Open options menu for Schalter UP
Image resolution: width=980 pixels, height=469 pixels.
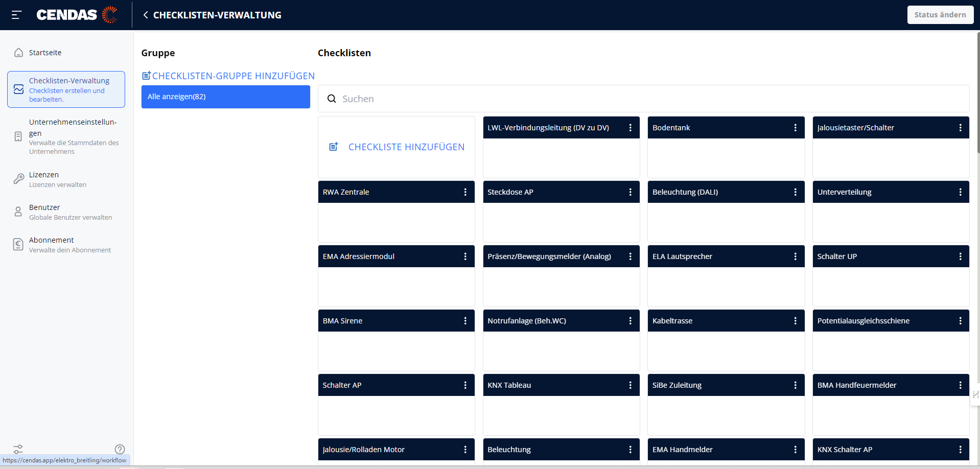[961, 256]
